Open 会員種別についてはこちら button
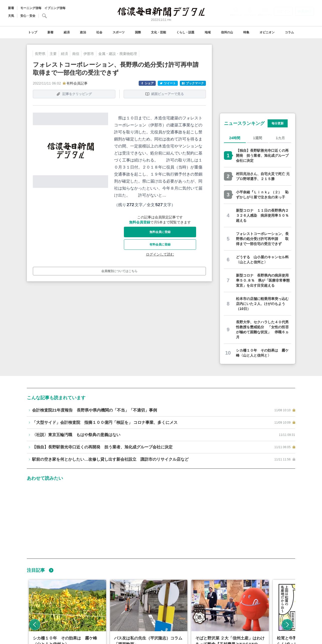322x644 pixels. click(119, 271)
